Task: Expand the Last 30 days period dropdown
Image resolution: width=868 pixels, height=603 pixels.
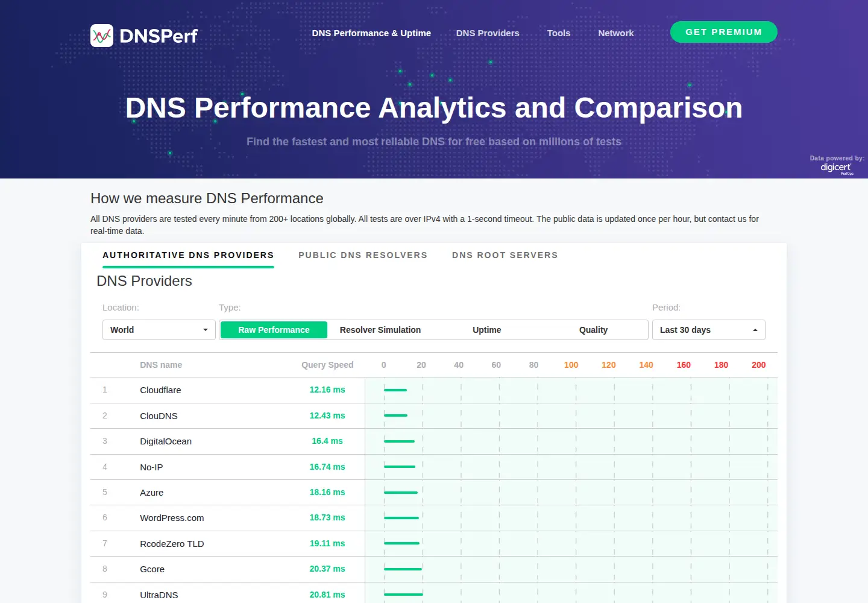Action: [x=709, y=330]
